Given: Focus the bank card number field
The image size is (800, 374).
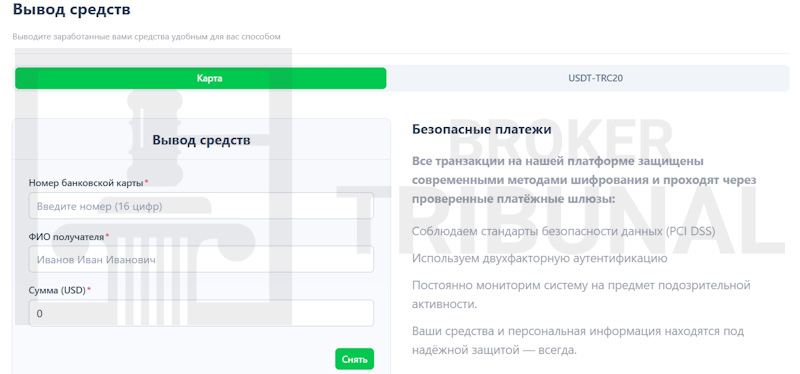Looking at the screenshot, I should pyautogui.click(x=201, y=206).
